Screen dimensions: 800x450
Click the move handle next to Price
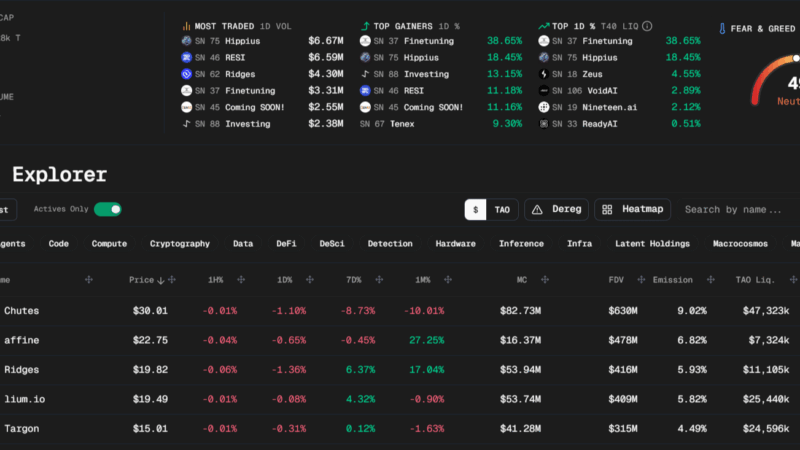pos(172,280)
